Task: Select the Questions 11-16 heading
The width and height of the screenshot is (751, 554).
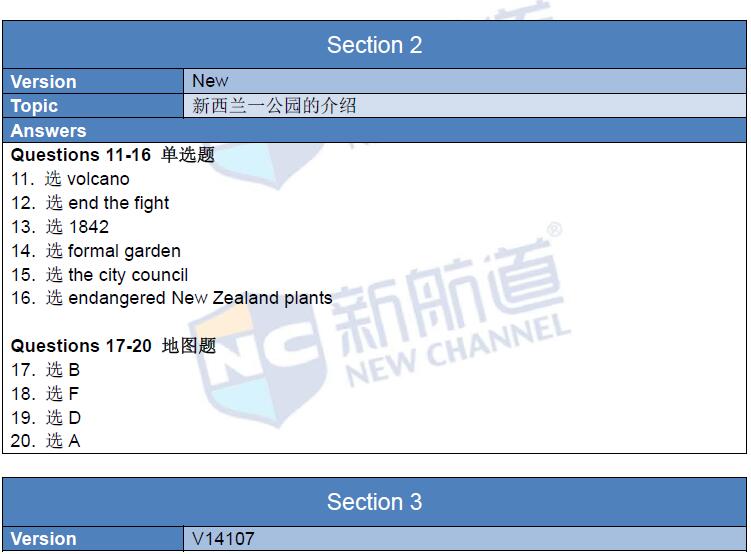Action: pyautogui.click(x=113, y=155)
